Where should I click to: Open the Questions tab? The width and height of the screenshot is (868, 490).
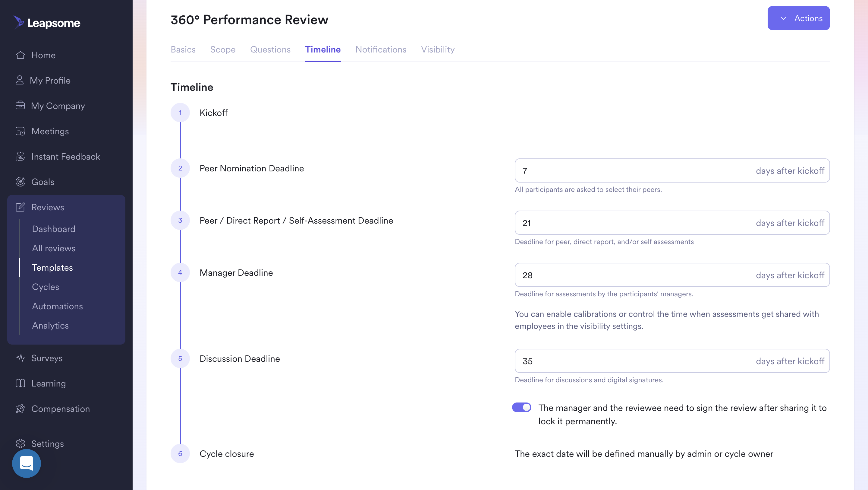point(270,49)
